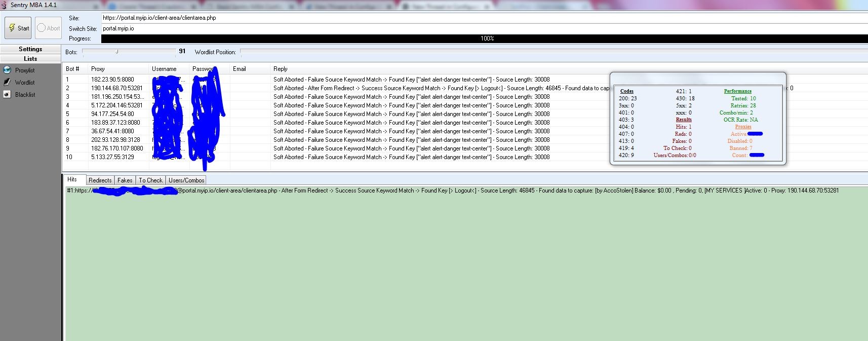Switch to the Users/Combos tab
The height and width of the screenshot is (341, 868).
(186, 180)
